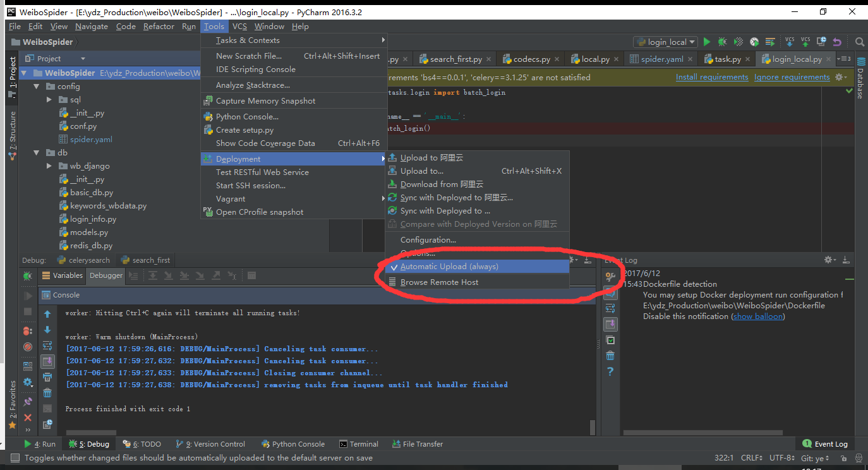Viewport: 868px width, 470px height.
Task: Pin the debug tab with pin icon
Action: coord(28,401)
